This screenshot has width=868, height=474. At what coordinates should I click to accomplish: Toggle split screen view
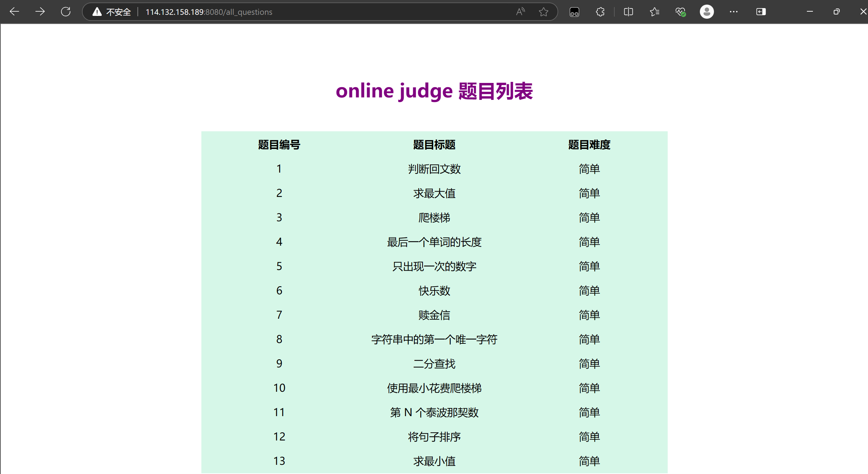click(628, 12)
